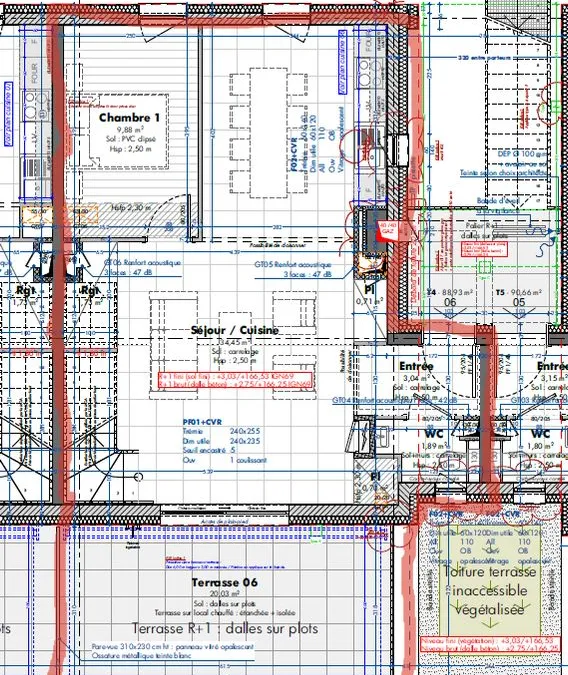
Task: Select "Pare-vue 310x230 cm ht" annotation
Action: click(x=173, y=647)
